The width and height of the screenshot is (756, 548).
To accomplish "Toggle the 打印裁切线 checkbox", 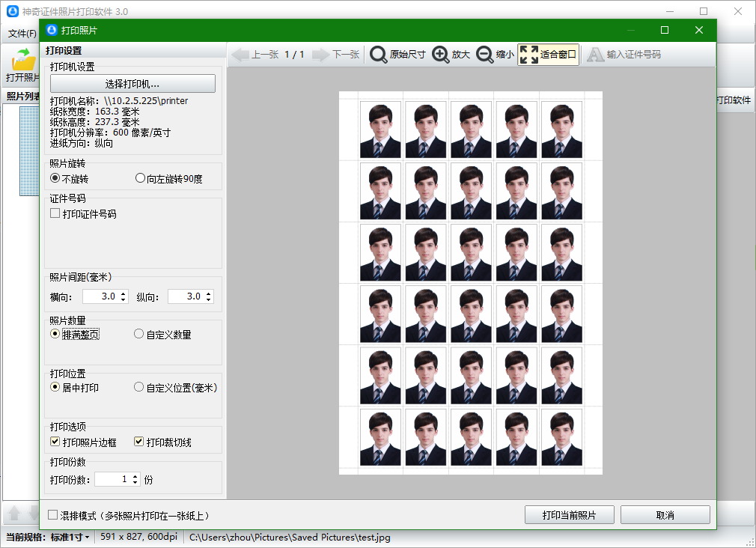I will 138,442.
